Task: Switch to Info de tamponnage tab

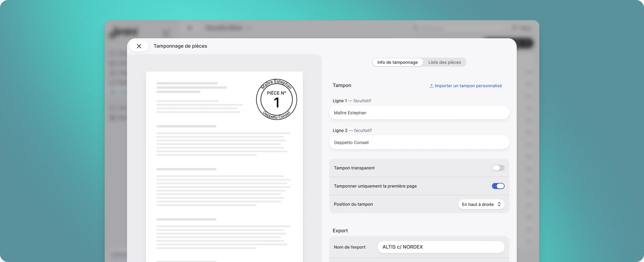Action: click(397, 62)
